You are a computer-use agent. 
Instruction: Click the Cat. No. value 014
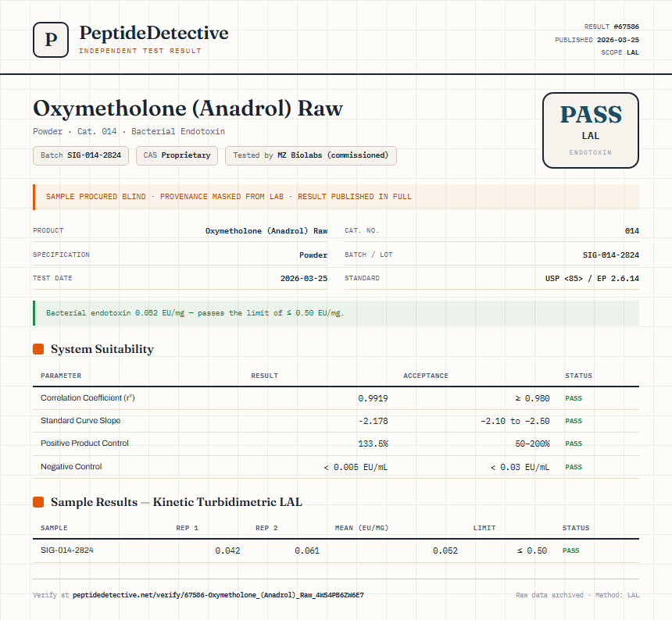pos(631,231)
